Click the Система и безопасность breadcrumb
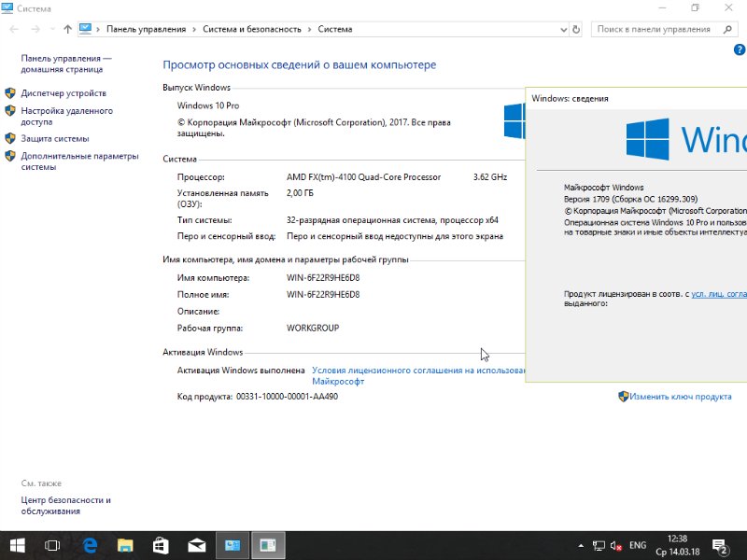 [x=251, y=29]
